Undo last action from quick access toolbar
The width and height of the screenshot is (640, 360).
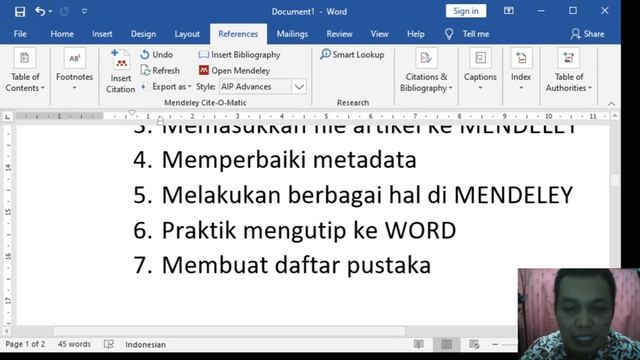(40, 11)
